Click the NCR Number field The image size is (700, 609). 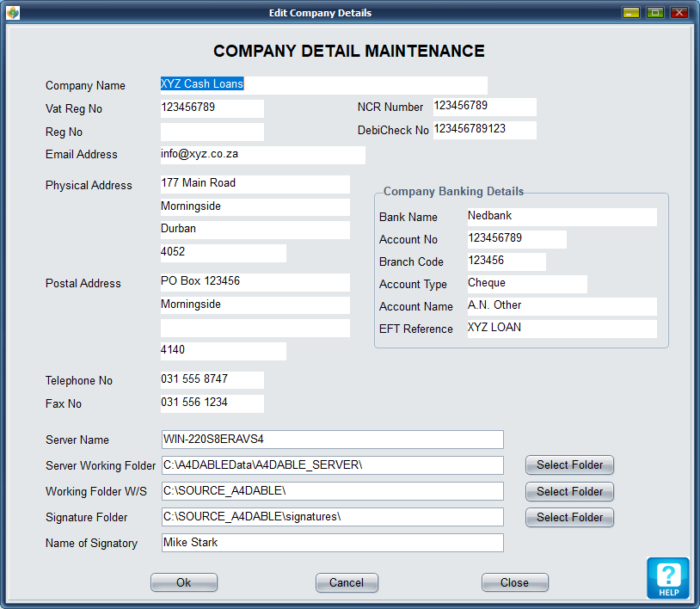tap(484, 107)
